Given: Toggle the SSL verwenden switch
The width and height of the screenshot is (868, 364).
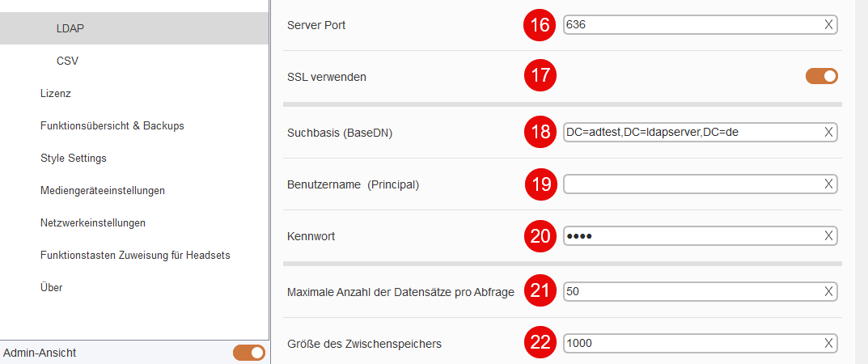Looking at the screenshot, I should pos(822,76).
